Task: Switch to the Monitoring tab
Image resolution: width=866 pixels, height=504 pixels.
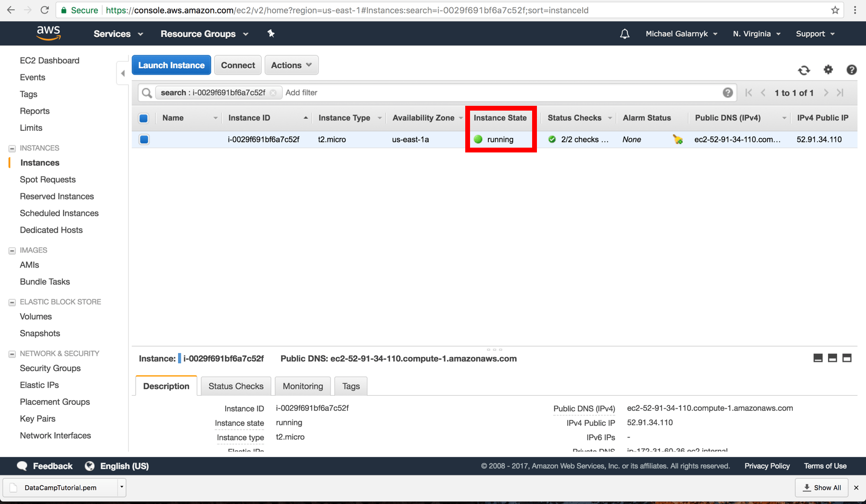Action: point(302,386)
